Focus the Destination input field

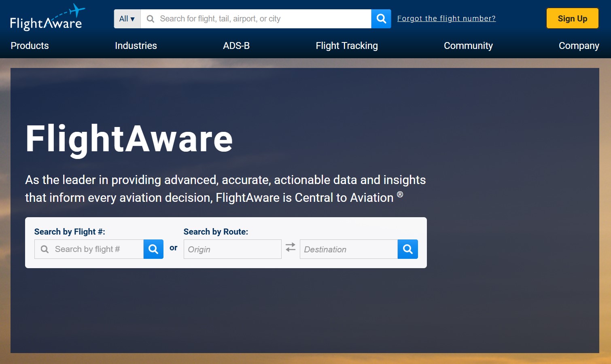coord(349,249)
